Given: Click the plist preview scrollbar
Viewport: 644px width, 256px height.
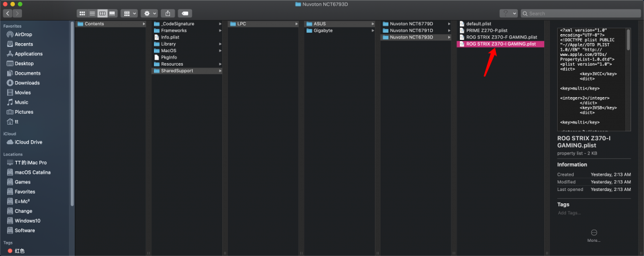Looking at the screenshot, I should pyautogui.click(x=628, y=40).
